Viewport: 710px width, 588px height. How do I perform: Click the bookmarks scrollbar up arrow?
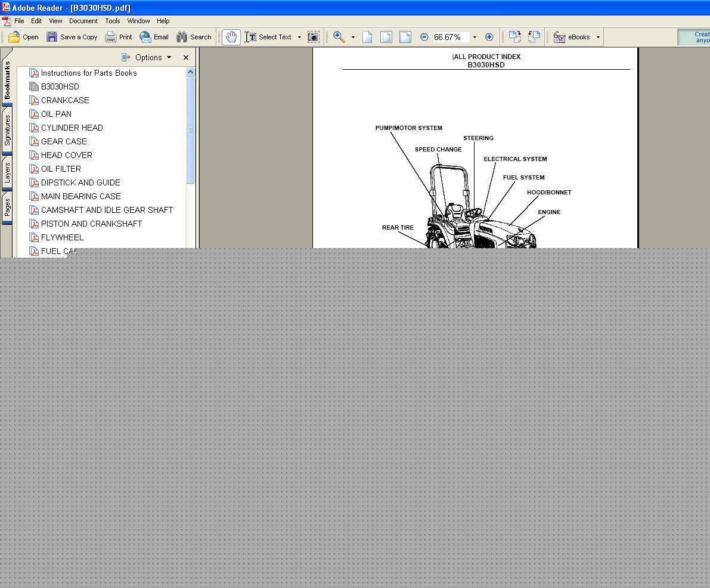[190, 72]
